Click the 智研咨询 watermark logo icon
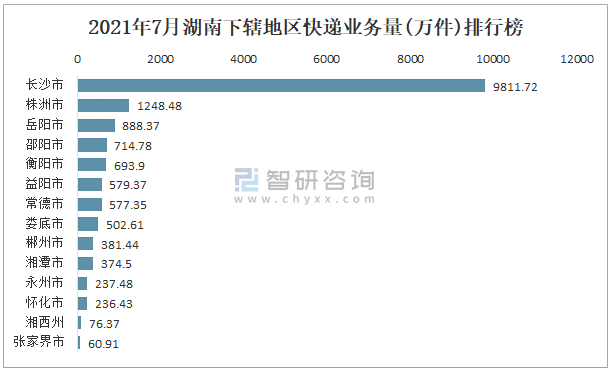This screenshot has height=374, width=609. pos(246,180)
